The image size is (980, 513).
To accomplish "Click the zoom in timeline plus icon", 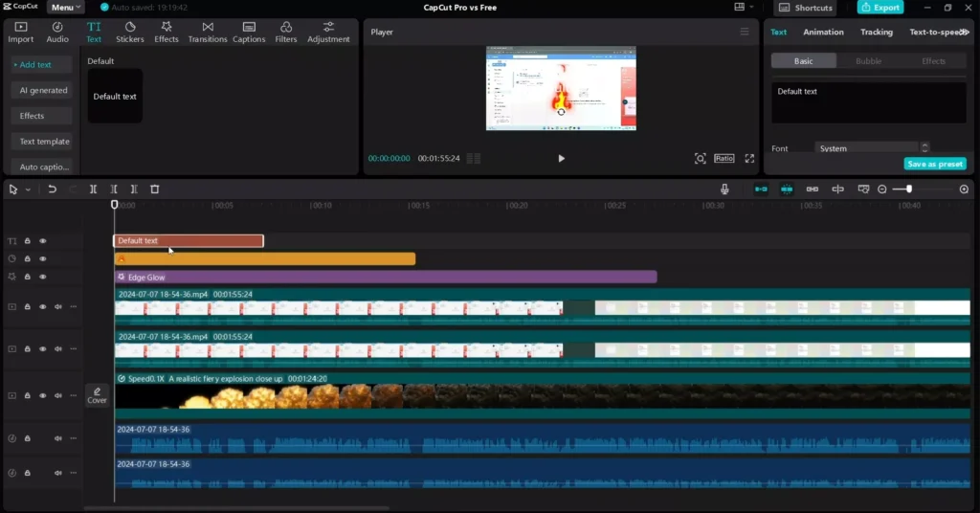I will tap(964, 190).
